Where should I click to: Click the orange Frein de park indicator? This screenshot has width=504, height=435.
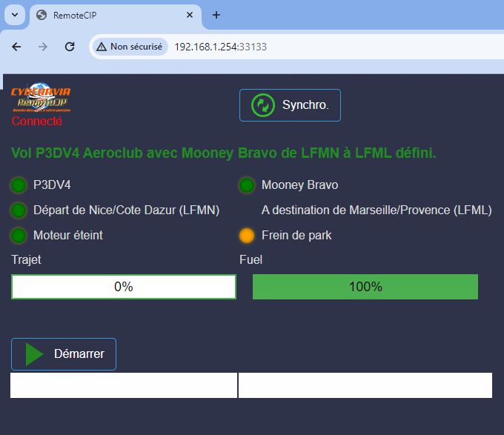[247, 236]
